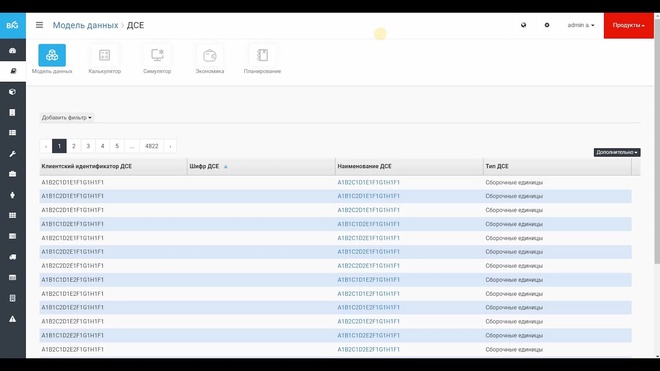Select client identifier cell A1B1C1D2E1F1G1H1F1
This screenshot has height=371, width=660.
click(x=72, y=224)
